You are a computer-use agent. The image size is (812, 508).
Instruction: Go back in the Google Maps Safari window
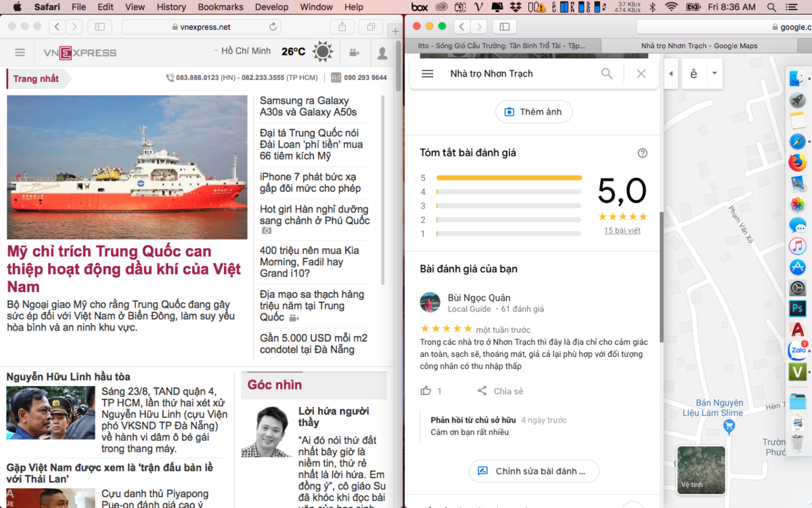pyautogui.click(x=461, y=26)
